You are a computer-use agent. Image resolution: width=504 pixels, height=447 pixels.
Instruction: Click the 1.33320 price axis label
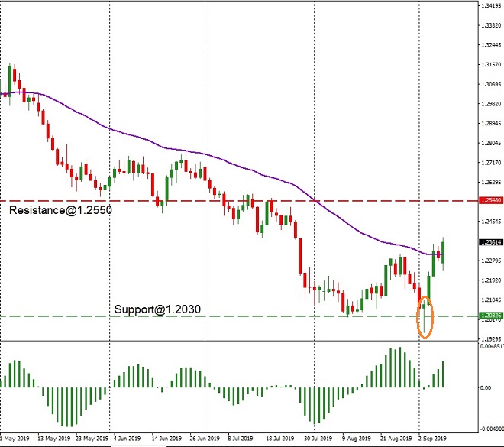click(x=491, y=25)
